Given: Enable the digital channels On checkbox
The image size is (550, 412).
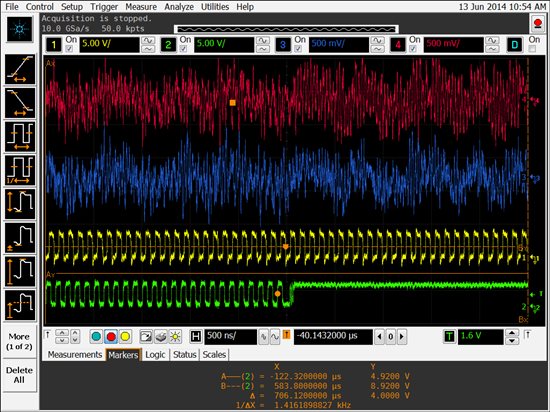Looking at the screenshot, I should [x=532, y=49].
